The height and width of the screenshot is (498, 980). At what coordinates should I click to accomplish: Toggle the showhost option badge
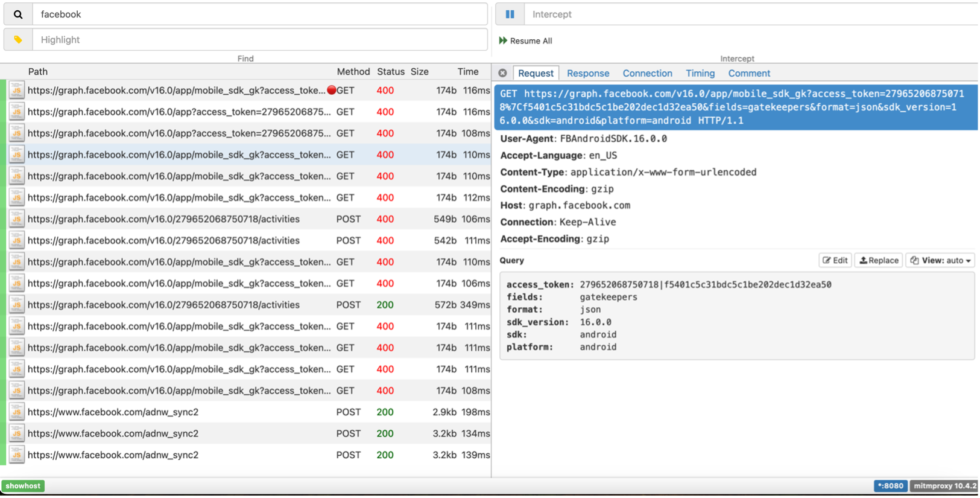tap(23, 486)
